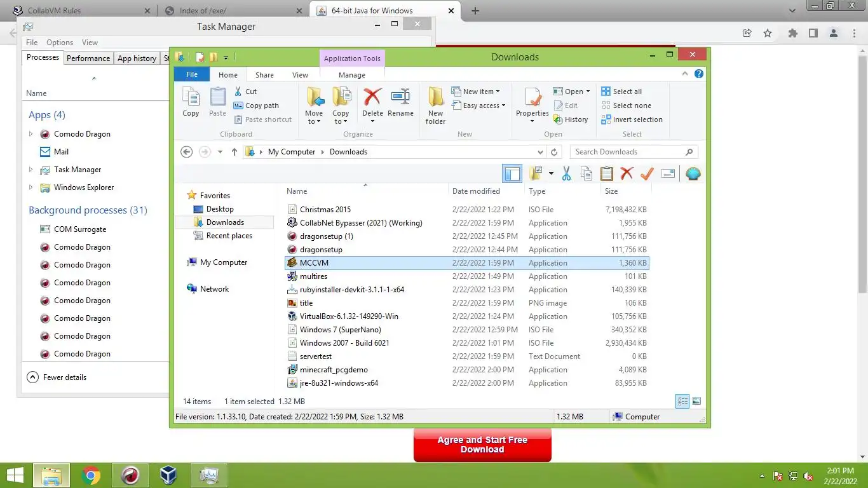Click the folder options icon with checkbox
The image size is (868, 488).
click(x=536, y=173)
